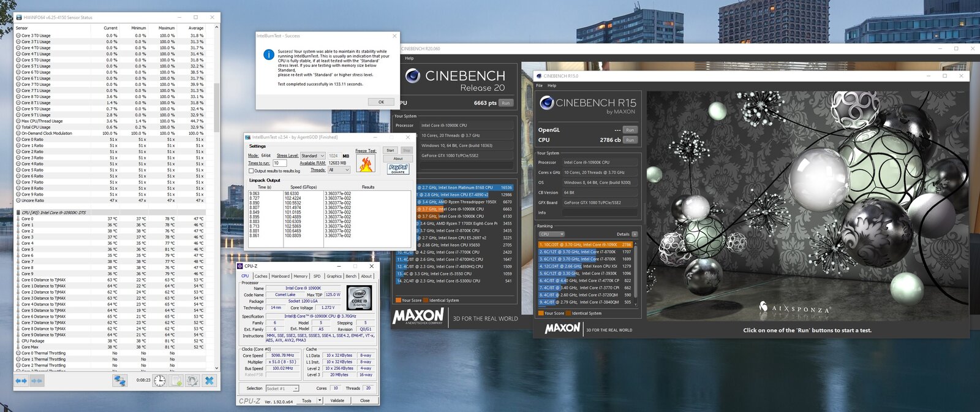
Task: Click HWiNFO shrink-columns arrows icon
Action: point(36,381)
